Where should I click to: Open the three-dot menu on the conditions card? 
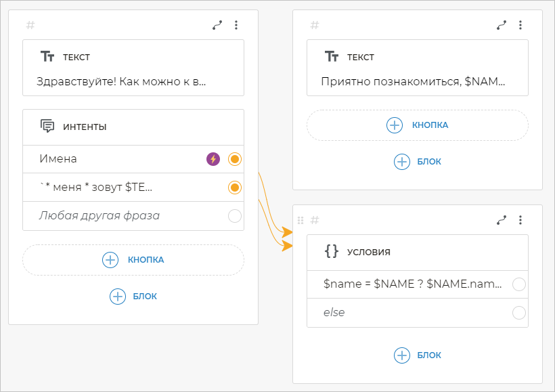(520, 220)
